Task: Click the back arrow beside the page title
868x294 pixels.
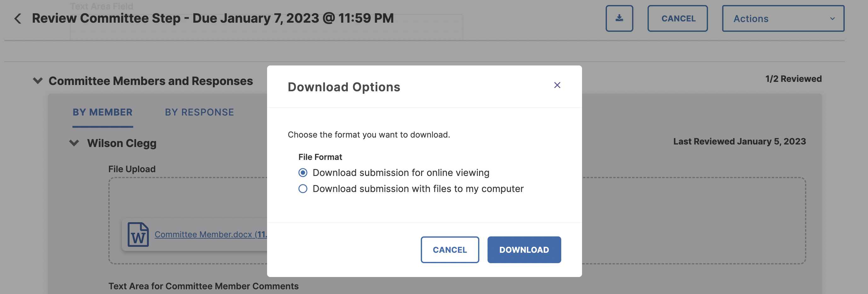Action: tap(18, 19)
